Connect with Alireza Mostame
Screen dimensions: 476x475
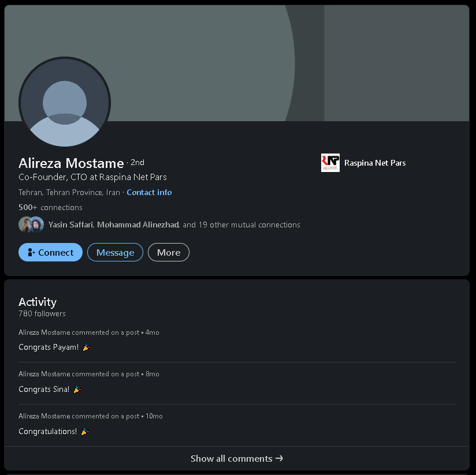click(50, 252)
